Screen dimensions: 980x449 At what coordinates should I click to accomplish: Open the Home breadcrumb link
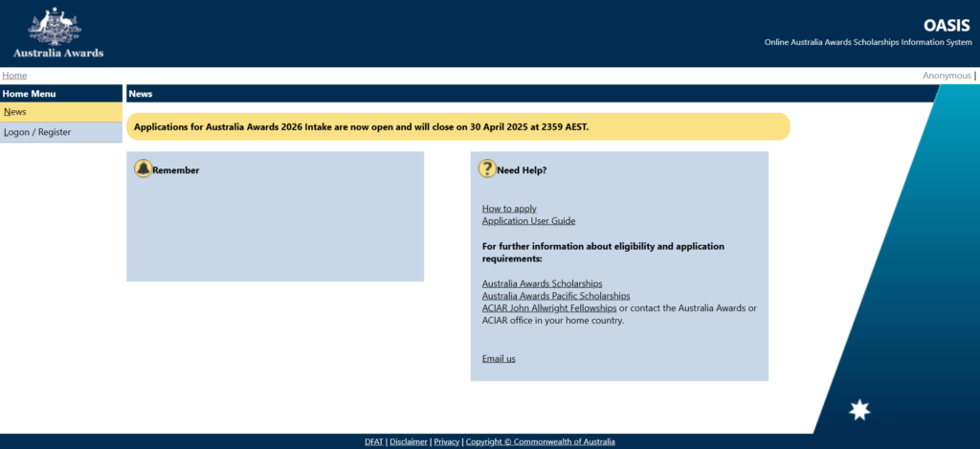point(14,76)
